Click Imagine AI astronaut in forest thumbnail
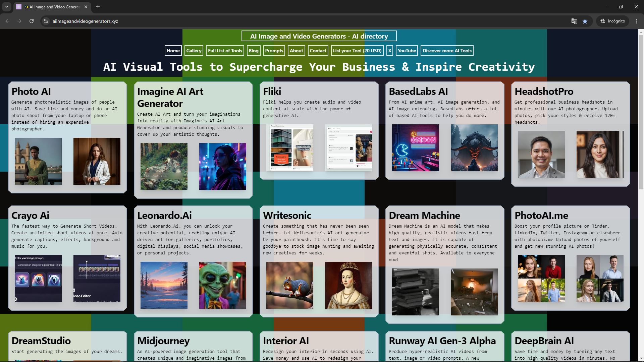The image size is (644, 362). (164, 167)
